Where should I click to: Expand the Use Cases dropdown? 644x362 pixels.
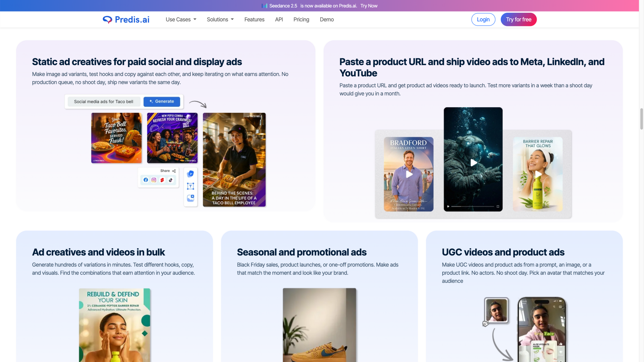[x=181, y=19]
